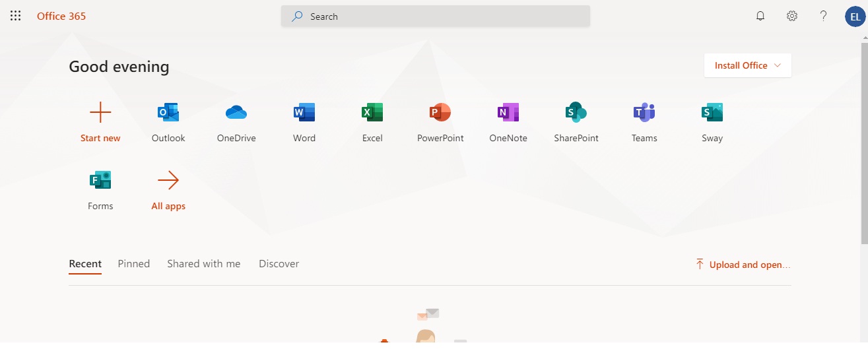
Task: Open the OneNote app
Action: pyautogui.click(x=508, y=122)
